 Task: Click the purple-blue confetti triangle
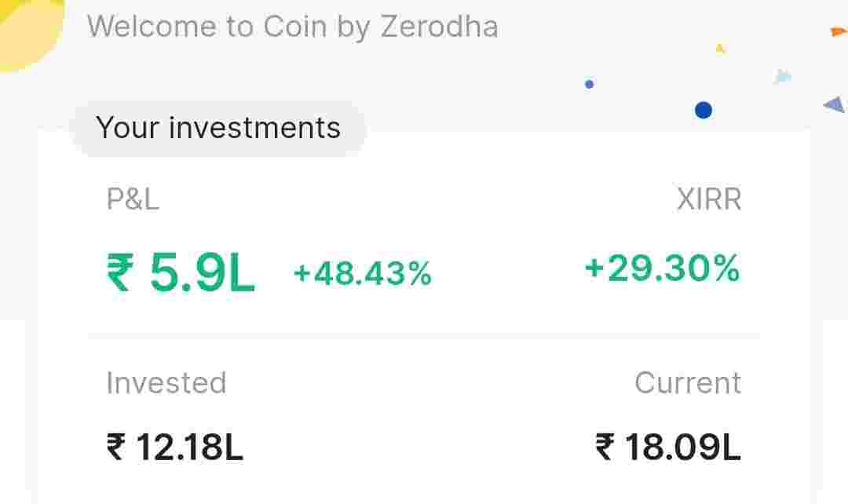click(x=835, y=104)
